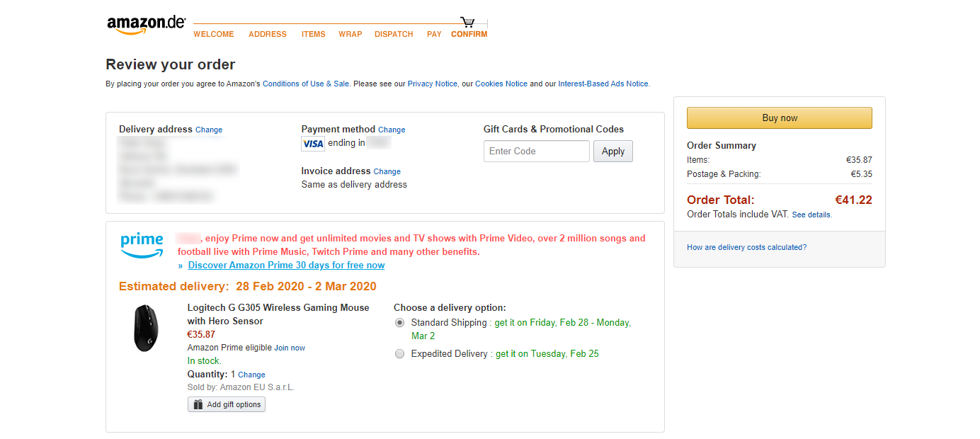Change the payment method

[x=392, y=130]
